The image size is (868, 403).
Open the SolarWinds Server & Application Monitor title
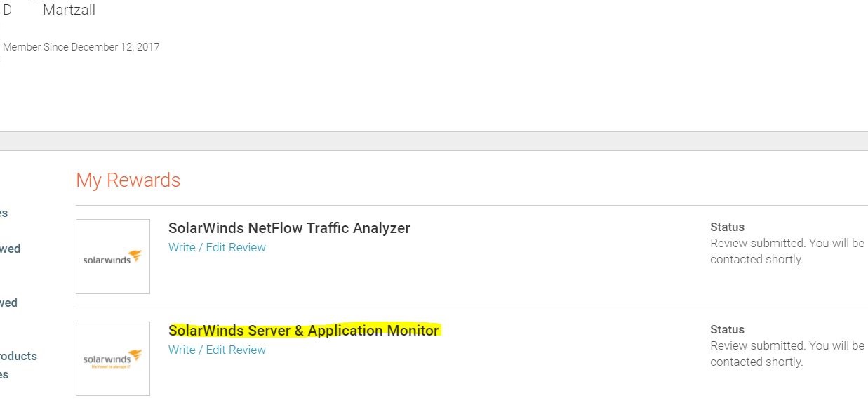point(304,331)
